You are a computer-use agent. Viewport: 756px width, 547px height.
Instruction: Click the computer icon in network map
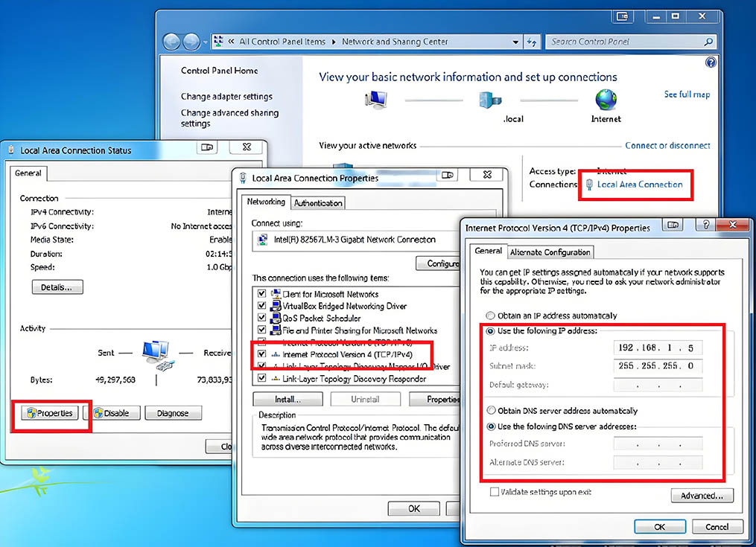pyautogui.click(x=376, y=100)
